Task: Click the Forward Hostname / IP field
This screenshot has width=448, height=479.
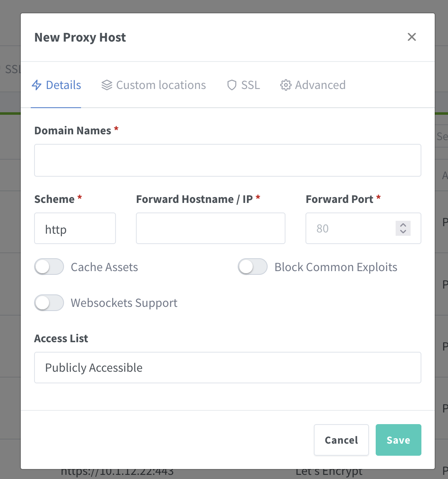Action: click(210, 229)
